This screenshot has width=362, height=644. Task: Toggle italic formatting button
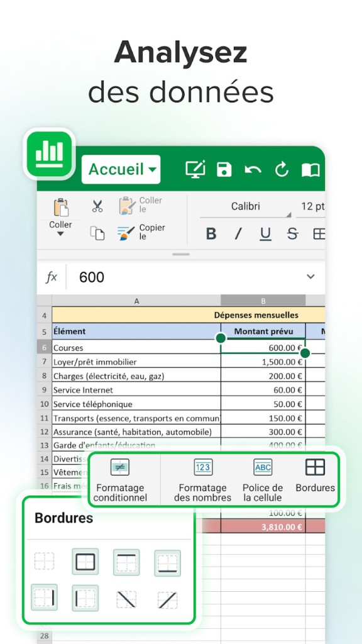[x=238, y=234]
